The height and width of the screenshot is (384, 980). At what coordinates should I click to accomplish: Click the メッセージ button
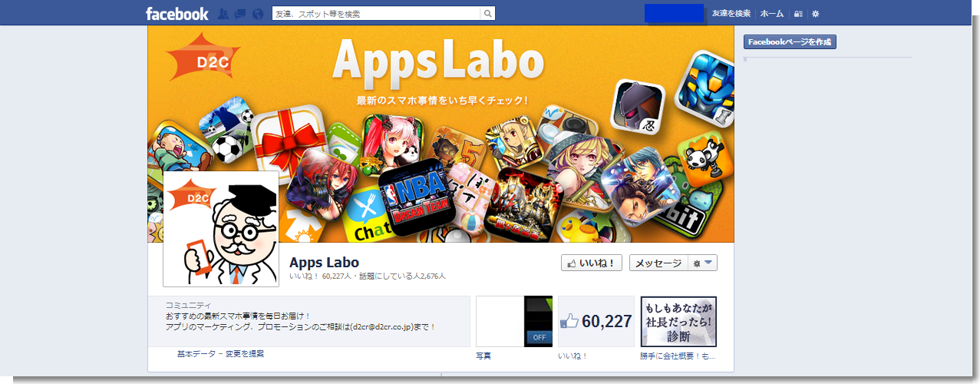[658, 263]
